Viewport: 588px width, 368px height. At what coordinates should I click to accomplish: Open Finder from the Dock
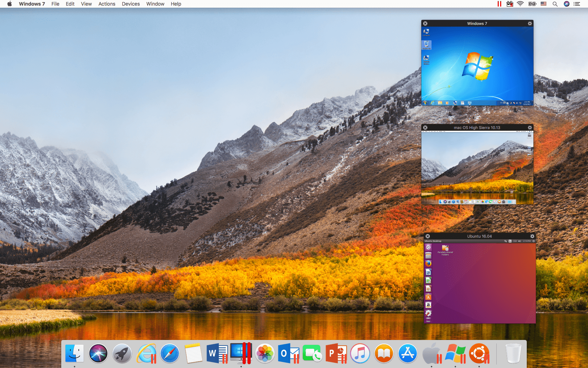75,353
